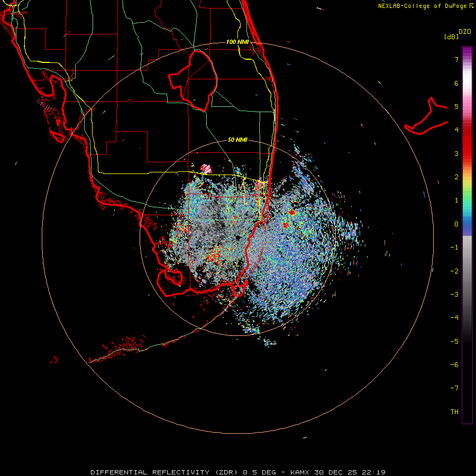Click the KAMX station identifier

(x=300, y=472)
